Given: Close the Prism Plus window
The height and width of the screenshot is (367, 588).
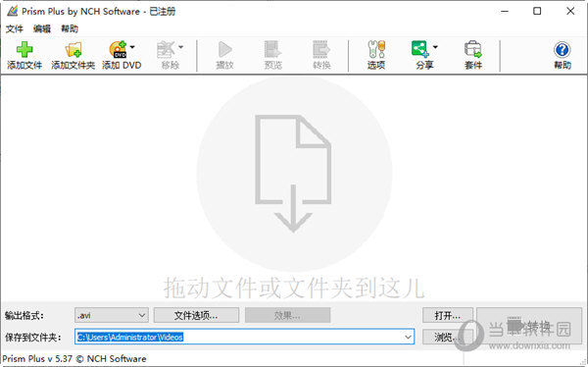Looking at the screenshot, I should pyautogui.click(x=570, y=11).
